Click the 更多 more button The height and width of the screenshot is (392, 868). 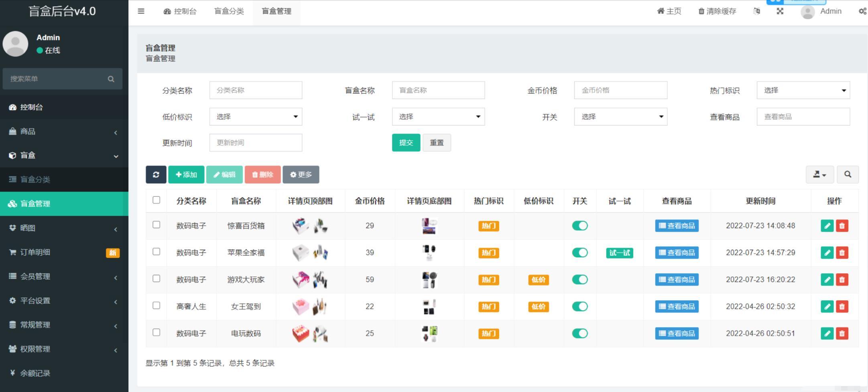(301, 174)
